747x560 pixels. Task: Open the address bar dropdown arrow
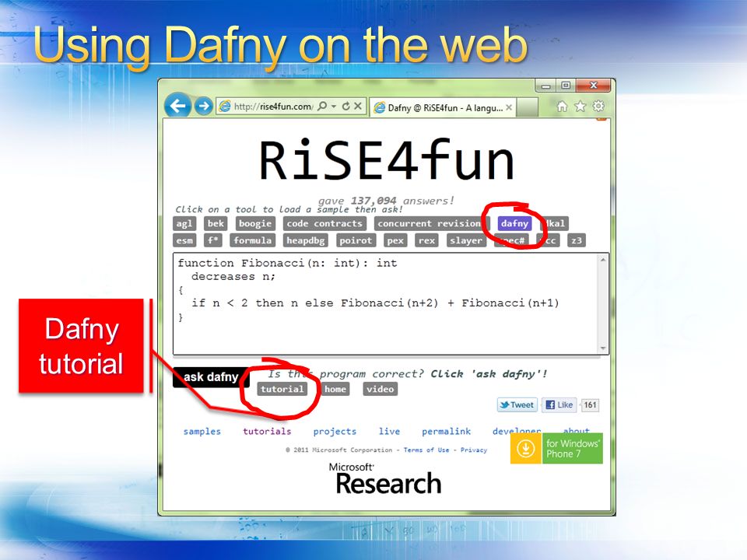(x=334, y=106)
